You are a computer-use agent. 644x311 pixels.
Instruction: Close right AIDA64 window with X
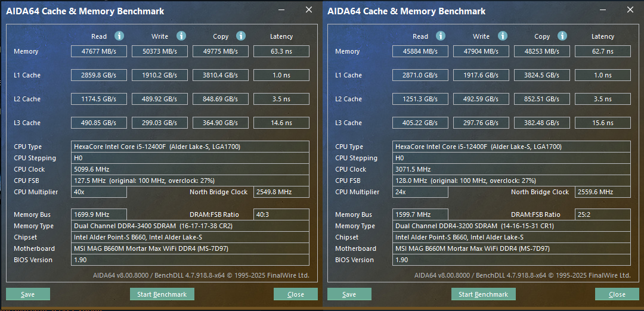pyautogui.click(x=630, y=10)
